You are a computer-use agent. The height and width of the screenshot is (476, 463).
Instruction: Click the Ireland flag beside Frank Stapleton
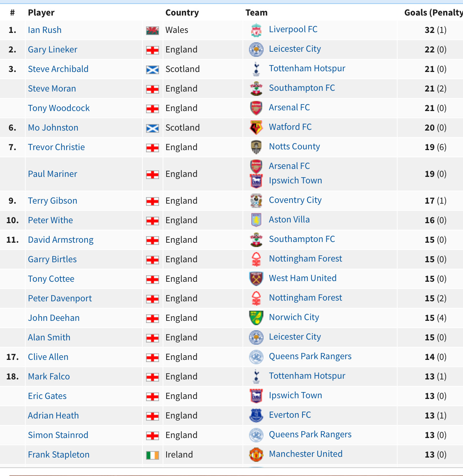[153, 455]
